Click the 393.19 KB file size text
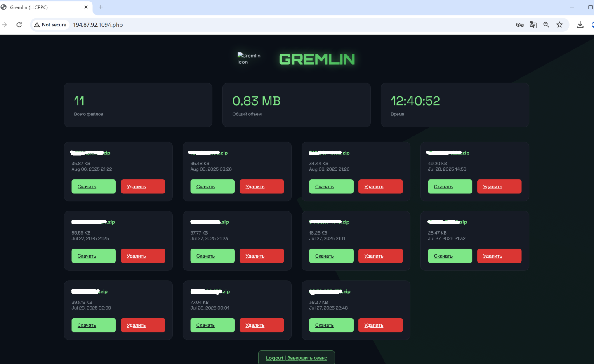Image resolution: width=594 pixels, height=364 pixels. 82,302
